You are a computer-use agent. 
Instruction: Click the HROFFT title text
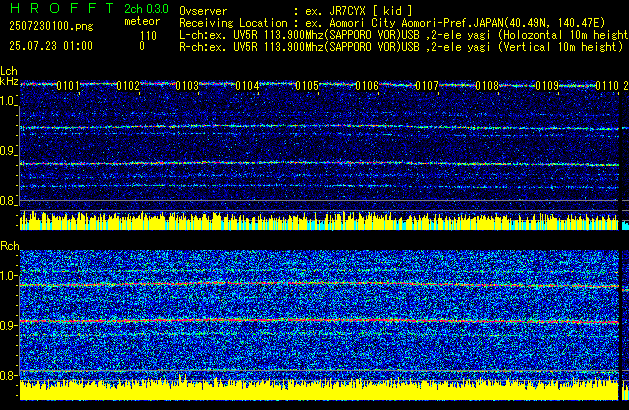tap(62, 8)
